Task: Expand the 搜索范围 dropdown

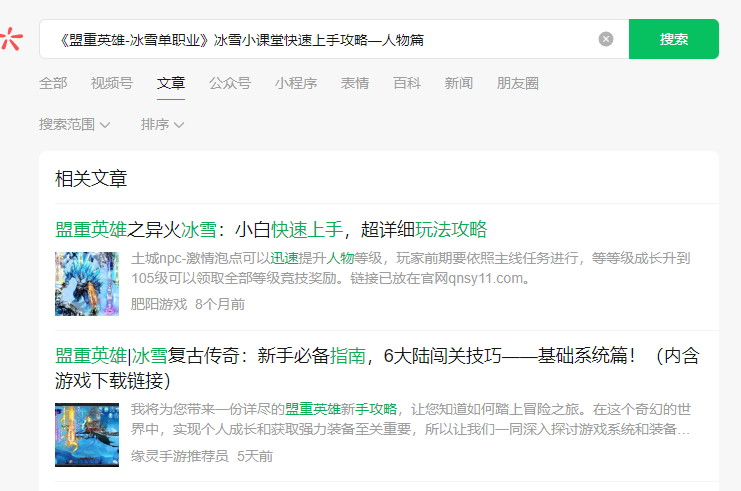Action: (75, 125)
